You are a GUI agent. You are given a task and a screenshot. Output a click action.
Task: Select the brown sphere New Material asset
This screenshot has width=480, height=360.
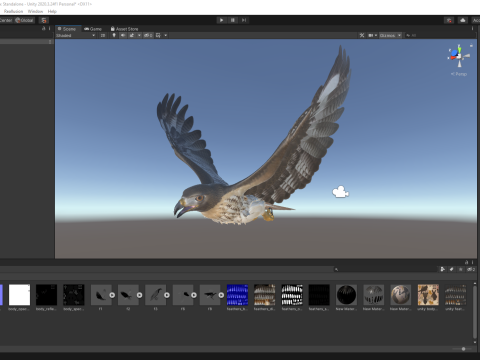pyautogui.click(x=401, y=295)
